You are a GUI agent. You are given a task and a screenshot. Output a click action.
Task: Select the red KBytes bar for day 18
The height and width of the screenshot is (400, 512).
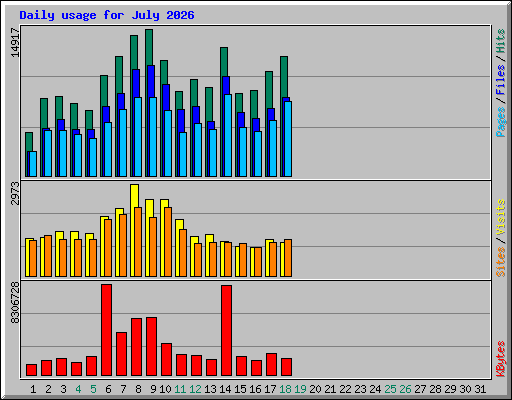287,367
